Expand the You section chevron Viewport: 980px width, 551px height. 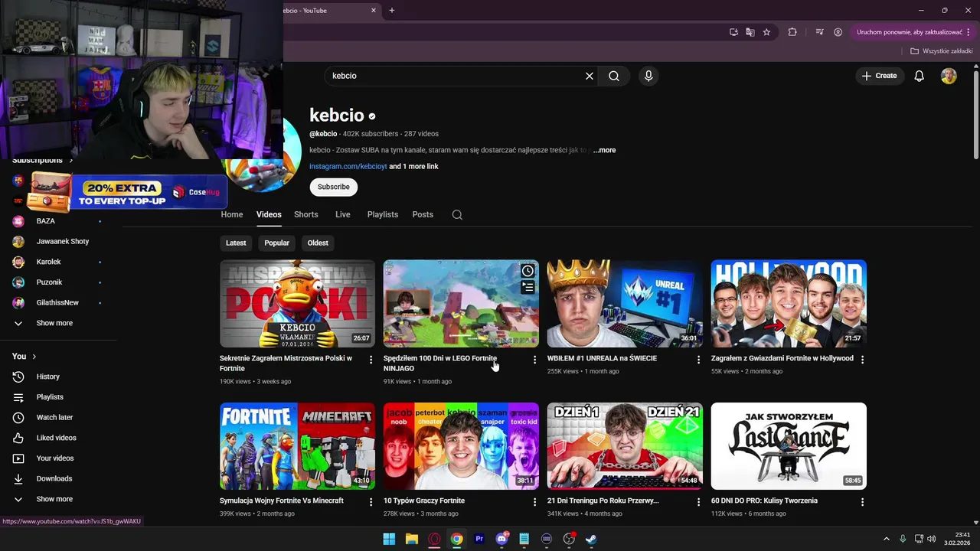[34, 357]
